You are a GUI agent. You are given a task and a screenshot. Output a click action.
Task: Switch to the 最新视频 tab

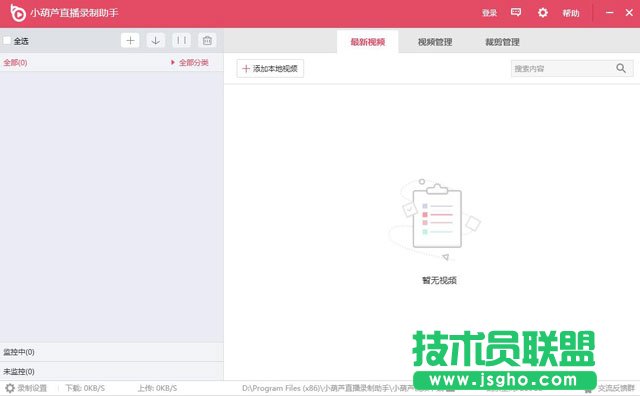click(x=367, y=42)
